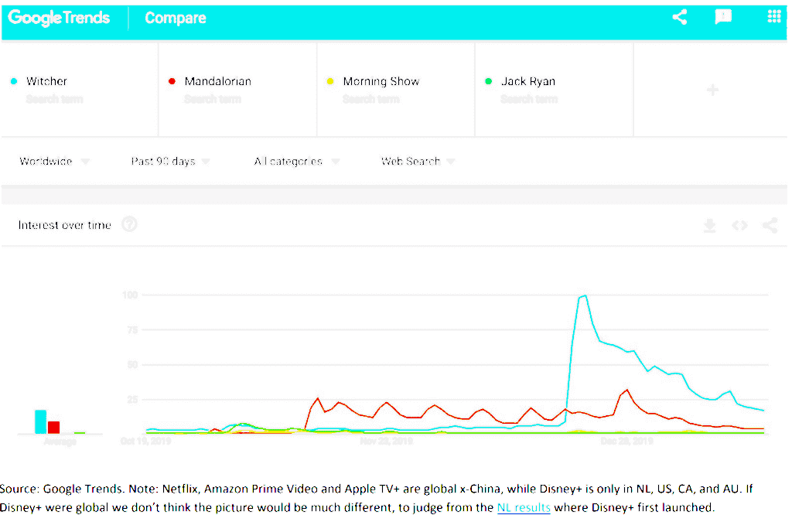Open the Past 90 days dropdown

click(170, 162)
